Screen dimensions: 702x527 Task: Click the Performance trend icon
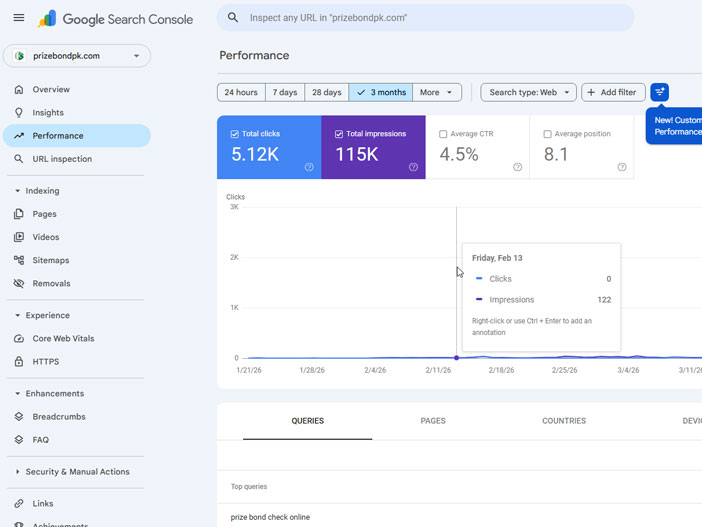19,136
